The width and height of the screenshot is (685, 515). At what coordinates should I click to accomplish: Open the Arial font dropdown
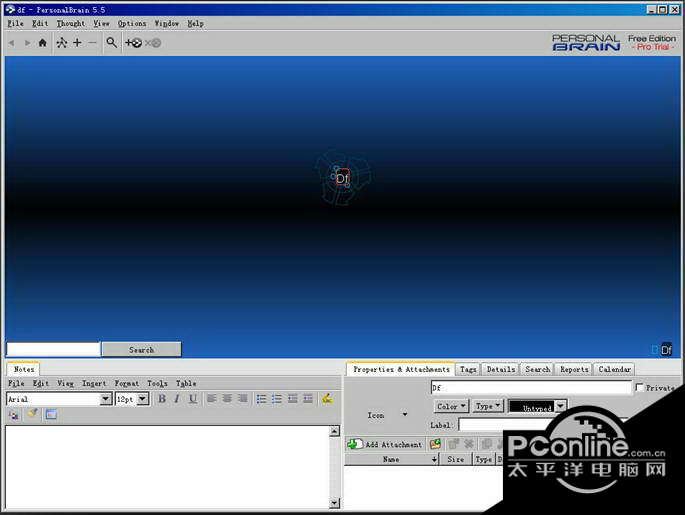105,399
